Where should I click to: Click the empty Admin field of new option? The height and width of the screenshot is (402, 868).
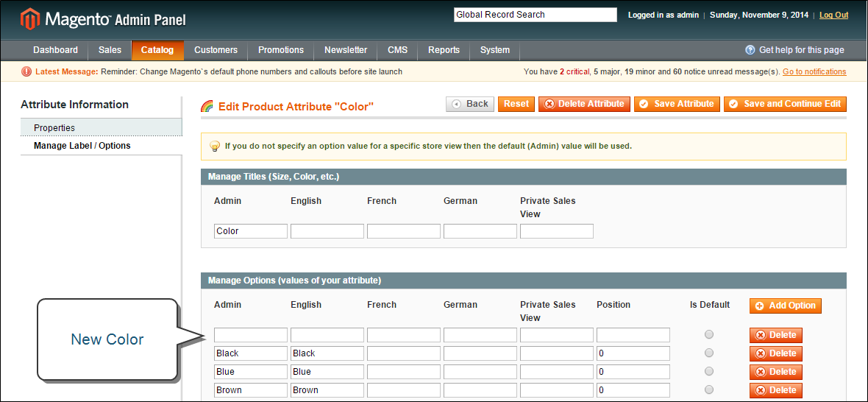pos(251,335)
